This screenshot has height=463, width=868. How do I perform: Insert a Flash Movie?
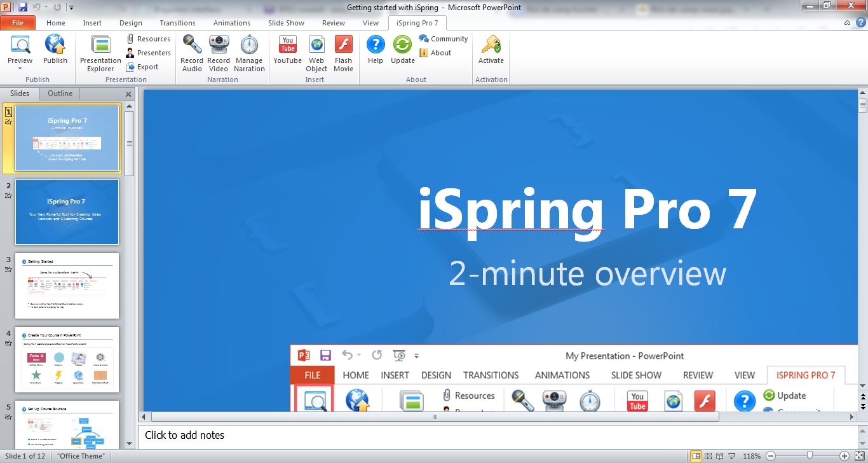pyautogui.click(x=343, y=53)
